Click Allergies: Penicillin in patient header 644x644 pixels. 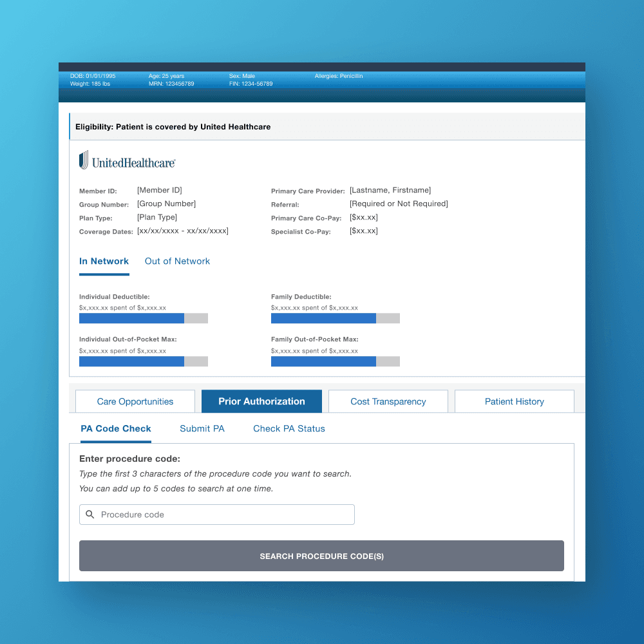pyautogui.click(x=339, y=75)
